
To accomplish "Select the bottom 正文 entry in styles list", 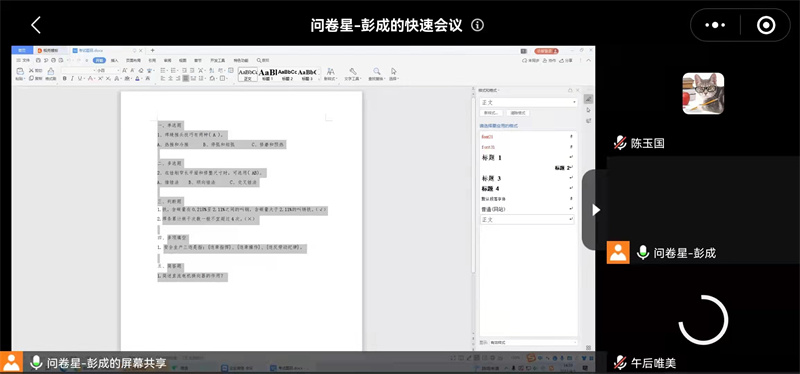I will click(x=528, y=219).
